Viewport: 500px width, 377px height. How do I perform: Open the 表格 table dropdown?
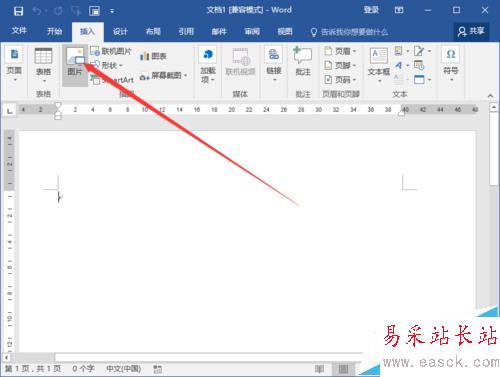tap(43, 66)
